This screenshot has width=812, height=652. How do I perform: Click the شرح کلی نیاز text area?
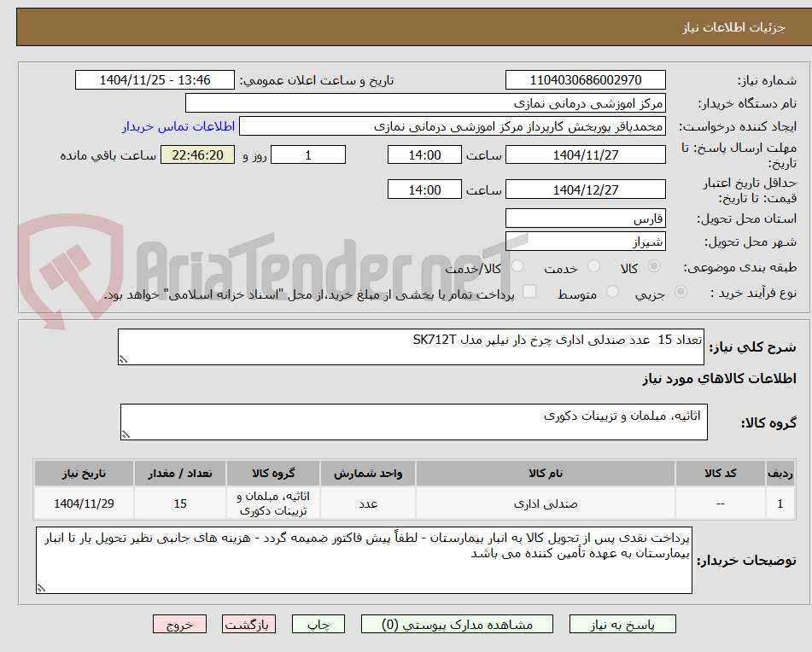412,346
